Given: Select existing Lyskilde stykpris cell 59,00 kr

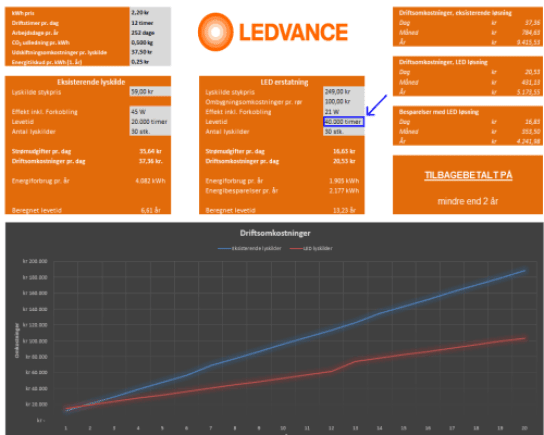Looking at the screenshot, I should coord(150,92).
